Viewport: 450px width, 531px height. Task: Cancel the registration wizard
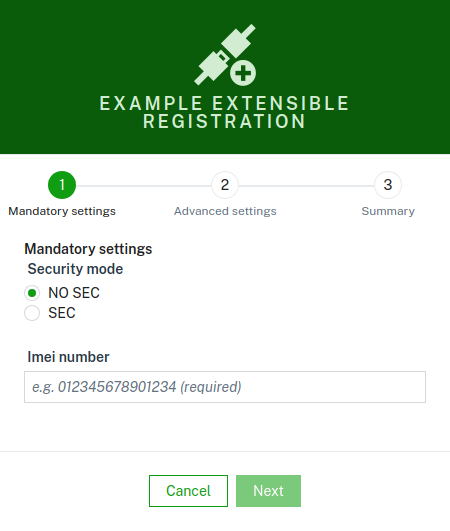click(188, 491)
